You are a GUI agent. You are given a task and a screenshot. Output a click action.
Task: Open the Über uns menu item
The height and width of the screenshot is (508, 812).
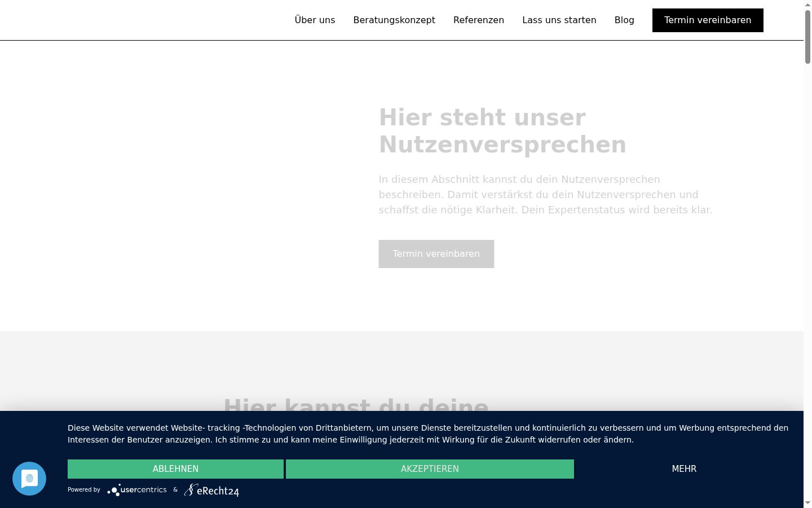315,20
